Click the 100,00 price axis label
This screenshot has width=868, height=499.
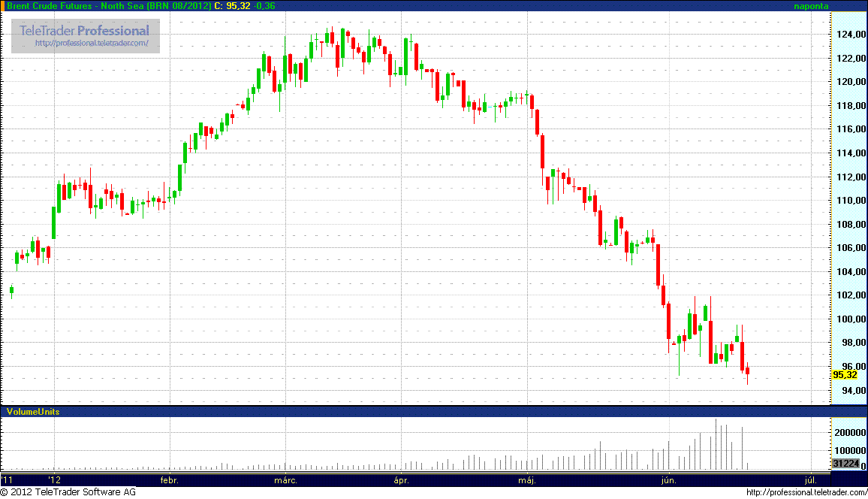(851, 319)
